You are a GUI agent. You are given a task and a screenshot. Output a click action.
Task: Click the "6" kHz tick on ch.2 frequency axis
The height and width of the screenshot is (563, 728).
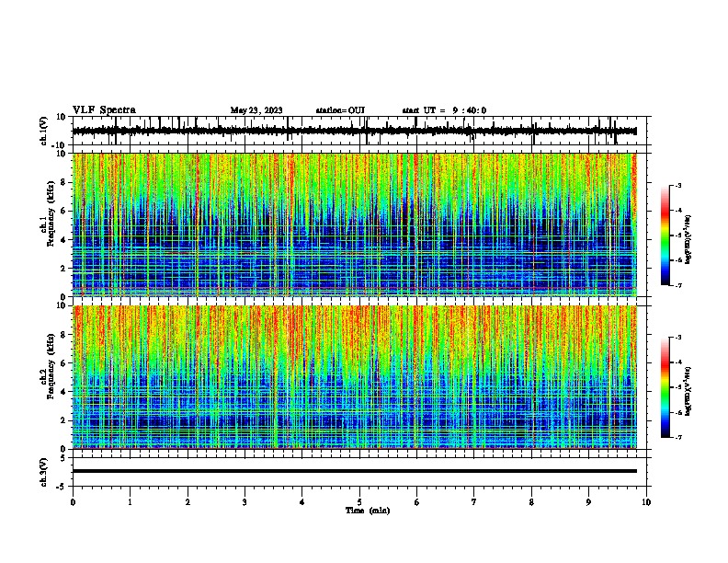tap(64, 363)
